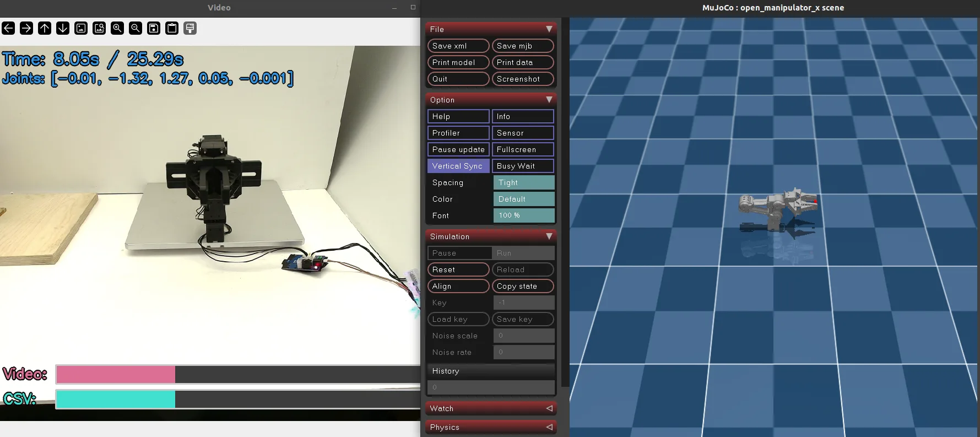
Task: Toggle the Busy Wait option
Action: tap(523, 166)
